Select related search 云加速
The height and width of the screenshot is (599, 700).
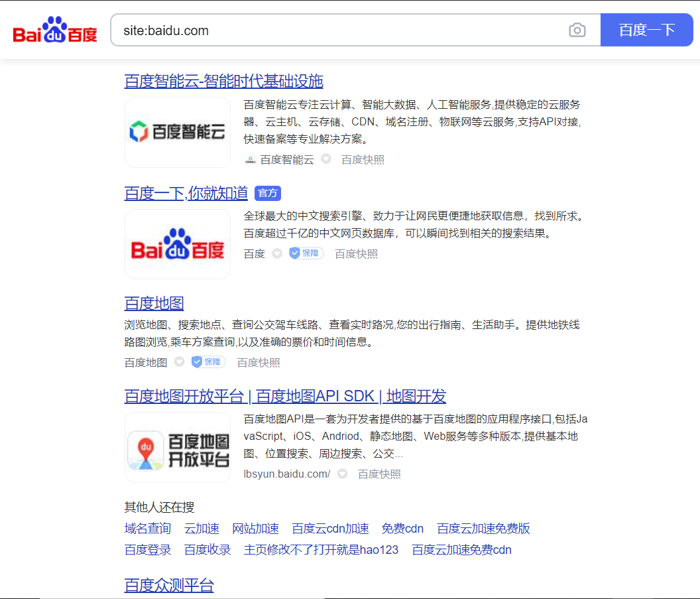tap(202, 529)
